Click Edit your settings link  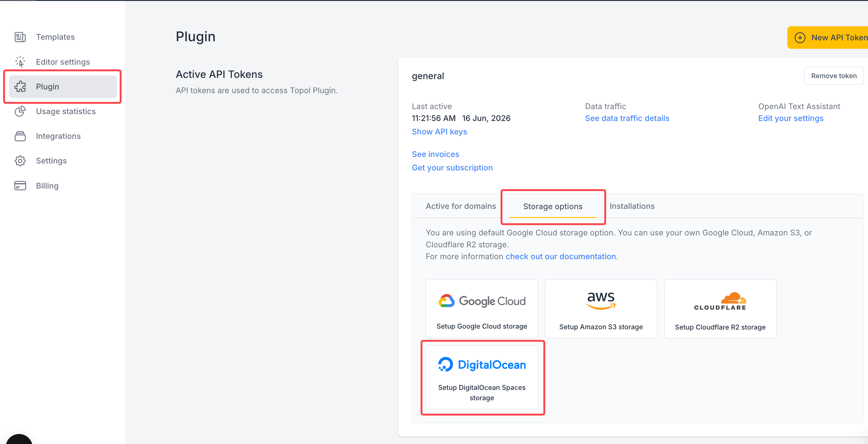791,118
